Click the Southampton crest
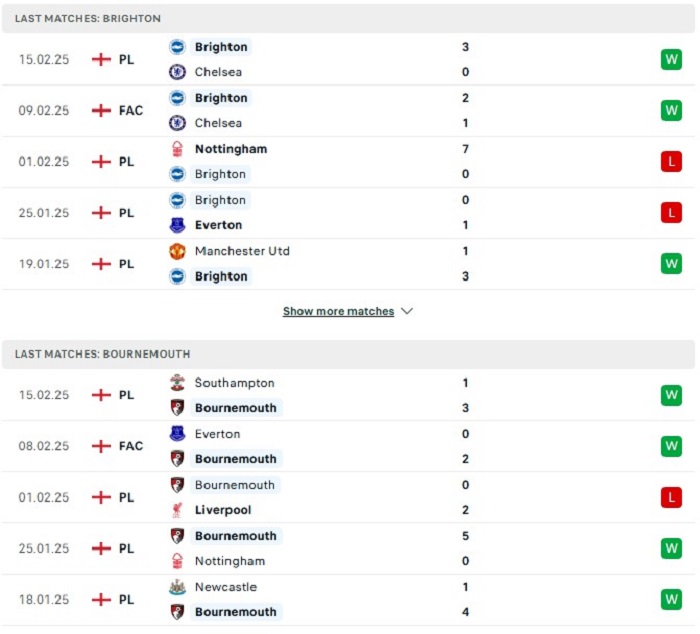 [x=177, y=383]
